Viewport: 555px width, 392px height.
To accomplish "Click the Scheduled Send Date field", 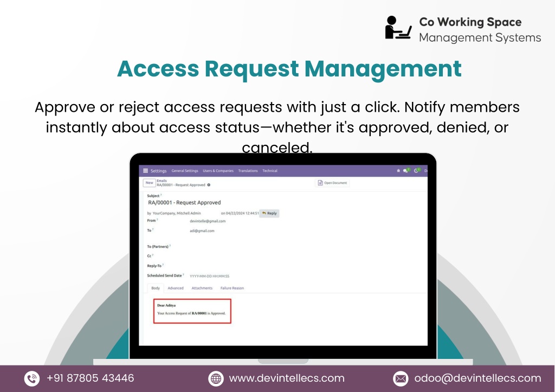I will 210,276.
